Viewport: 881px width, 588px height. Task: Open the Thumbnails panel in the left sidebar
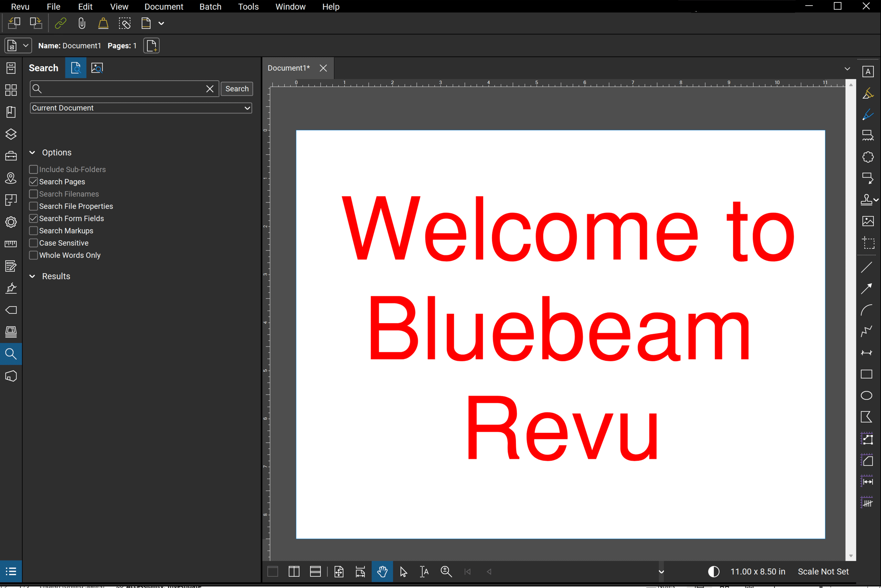click(11, 90)
